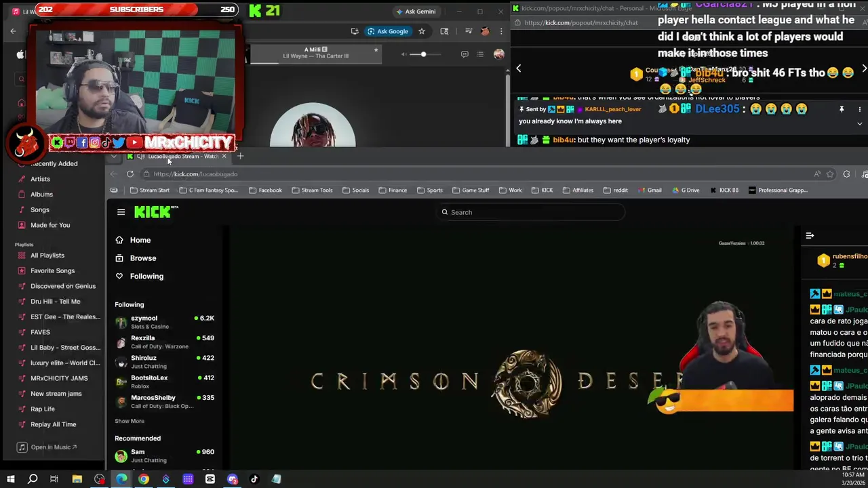Open the Work bookmark folder
The width and height of the screenshot is (868, 488).
tap(510, 190)
